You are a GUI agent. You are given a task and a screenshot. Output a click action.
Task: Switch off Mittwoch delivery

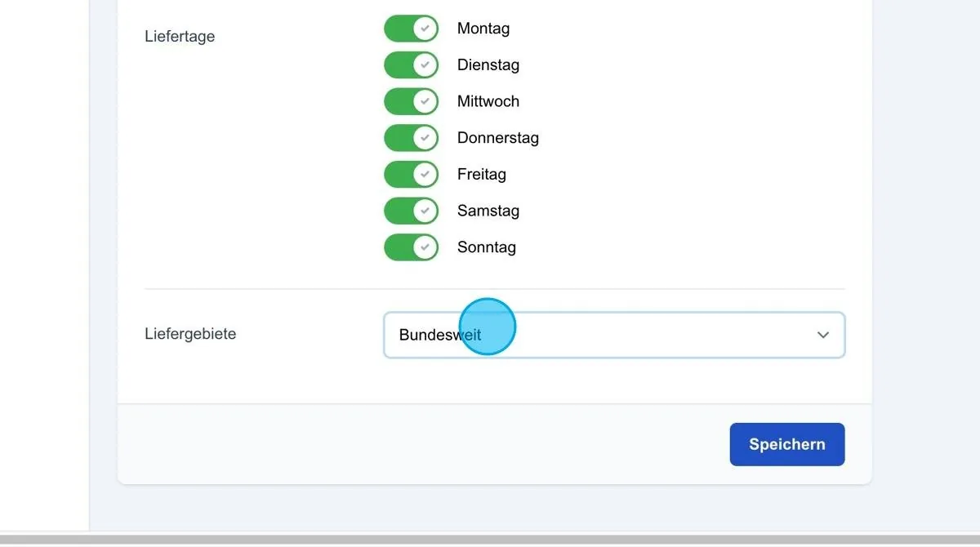pyautogui.click(x=411, y=101)
